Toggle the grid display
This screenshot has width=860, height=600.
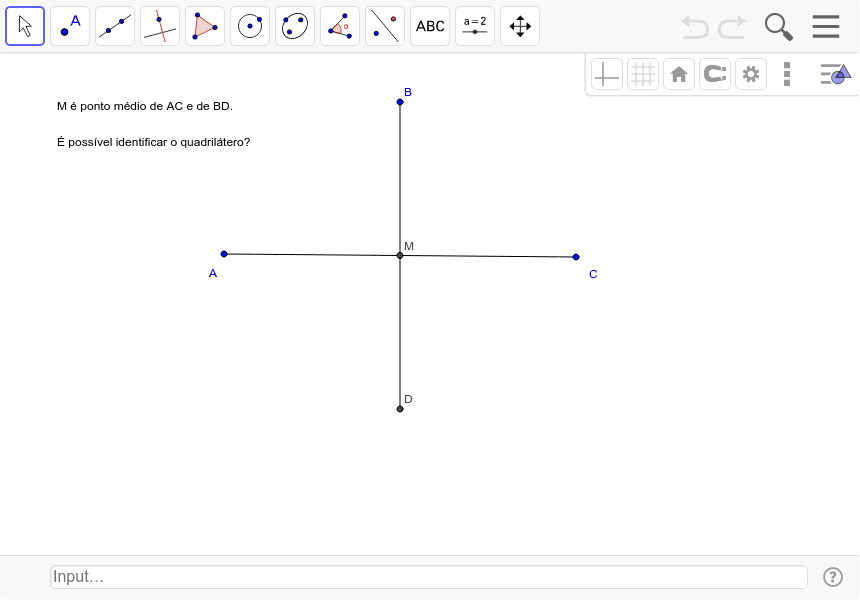pyautogui.click(x=643, y=74)
